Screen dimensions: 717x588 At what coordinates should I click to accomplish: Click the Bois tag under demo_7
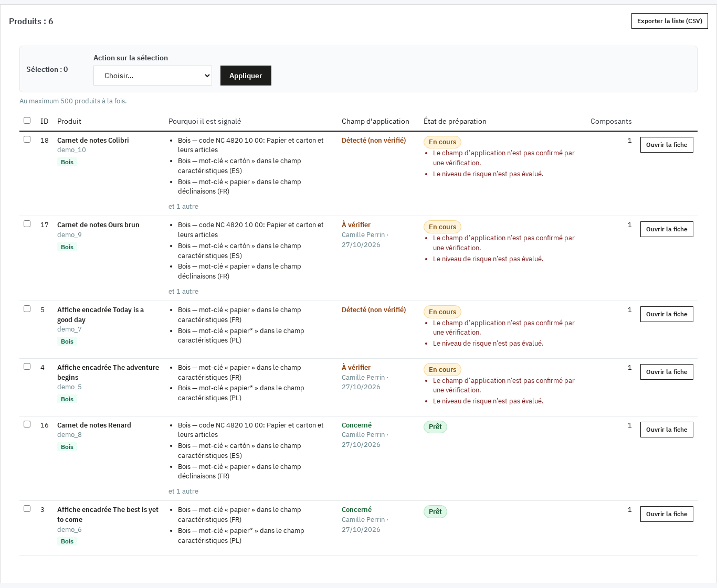coord(67,341)
